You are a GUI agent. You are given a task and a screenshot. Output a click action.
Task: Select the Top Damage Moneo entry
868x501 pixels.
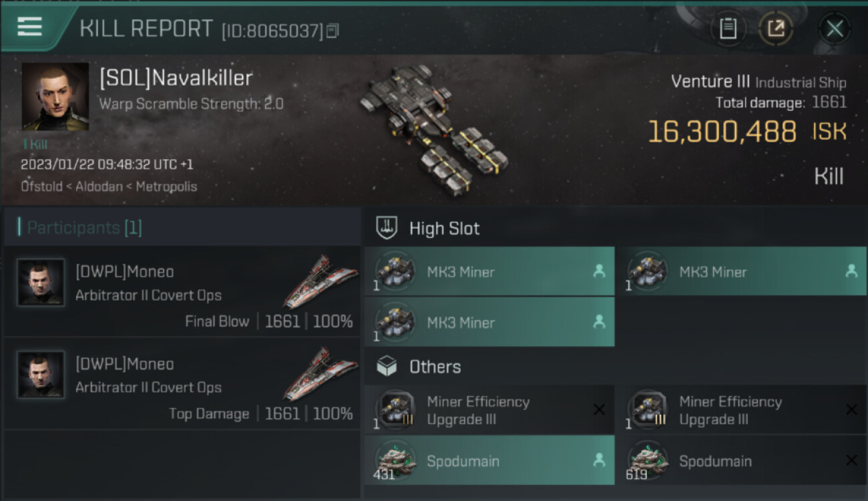click(182, 384)
